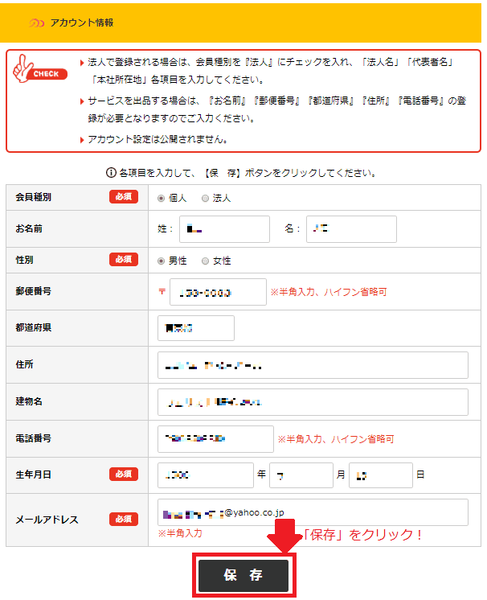Focus the 郵便番号 postal code field
This screenshot has width=487, height=600.
coord(218,292)
